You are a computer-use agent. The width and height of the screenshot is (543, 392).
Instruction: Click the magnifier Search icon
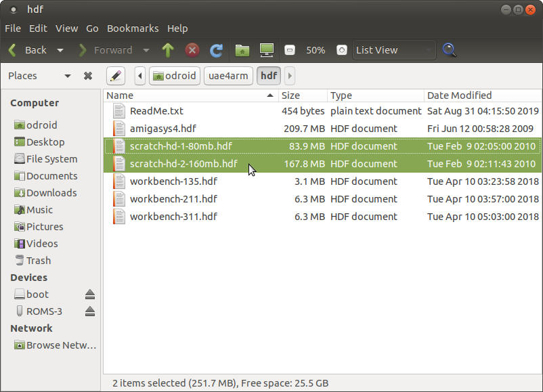[x=449, y=50]
